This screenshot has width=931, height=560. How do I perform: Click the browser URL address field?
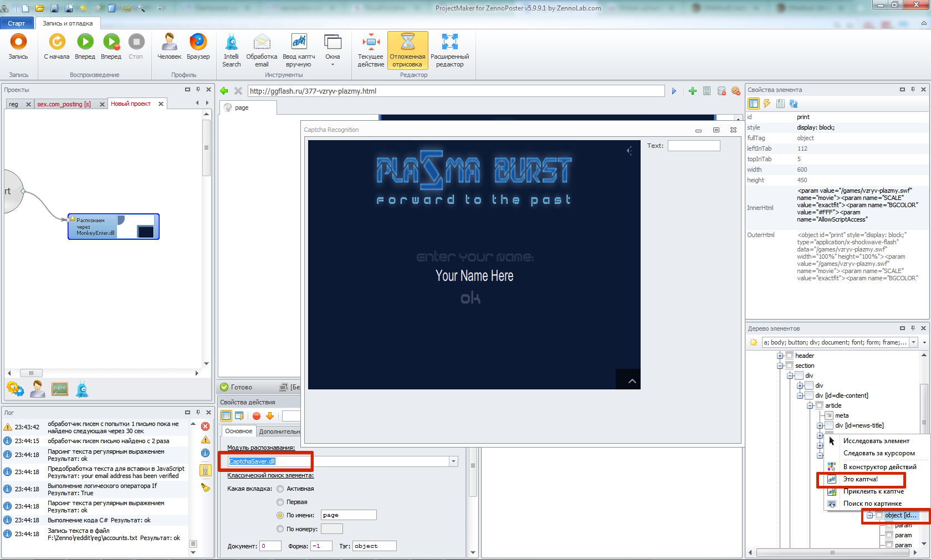[x=456, y=91]
